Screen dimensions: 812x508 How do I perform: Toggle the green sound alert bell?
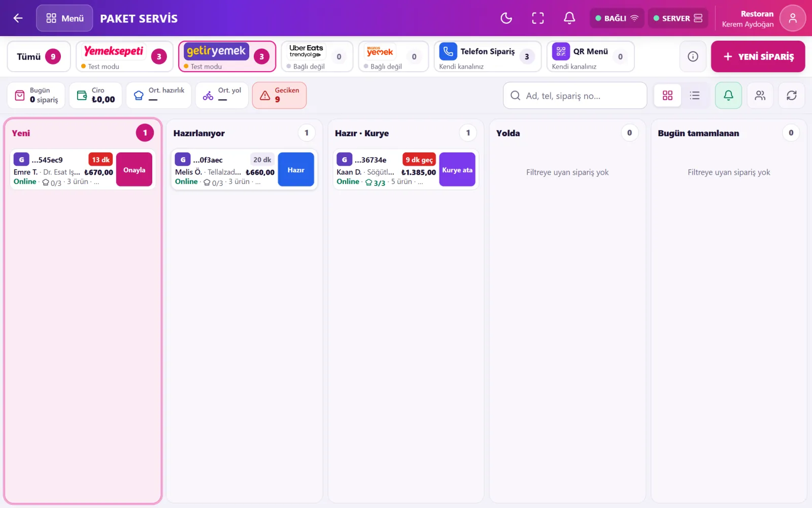(728, 96)
